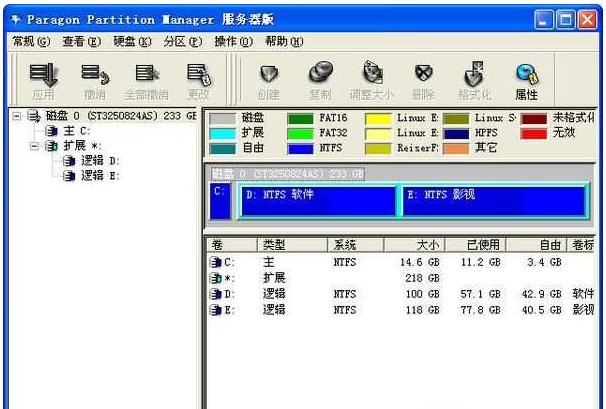The width and height of the screenshot is (606, 409).
Task: Click the 14.6 GB size cell
Action: [x=420, y=262]
